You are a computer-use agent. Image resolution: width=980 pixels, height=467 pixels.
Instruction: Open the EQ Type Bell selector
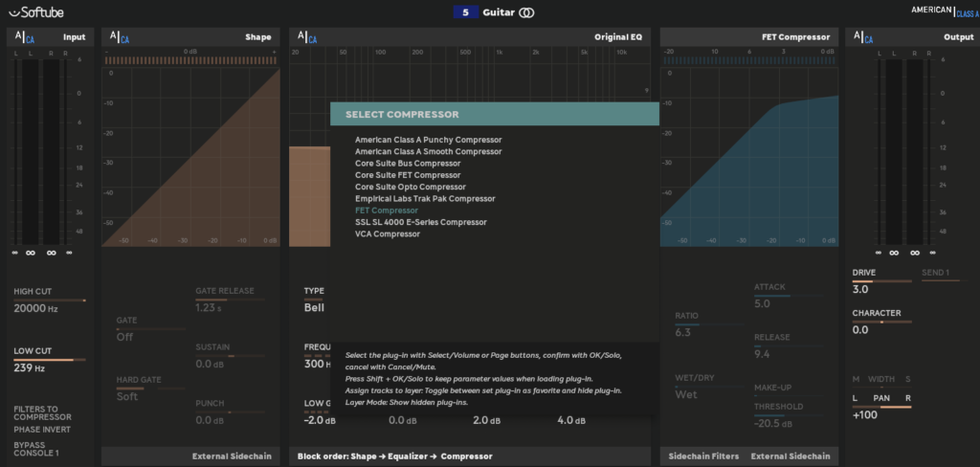(x=314, y=307)
